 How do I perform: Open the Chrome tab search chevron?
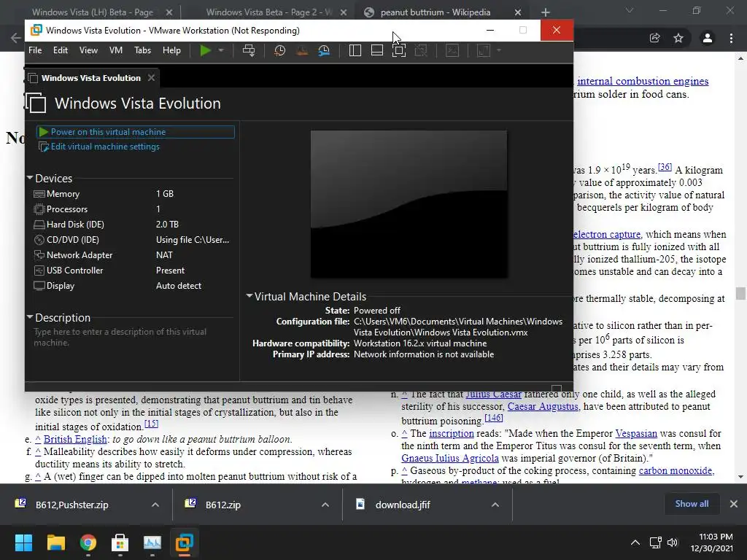(x=630, y=10)
